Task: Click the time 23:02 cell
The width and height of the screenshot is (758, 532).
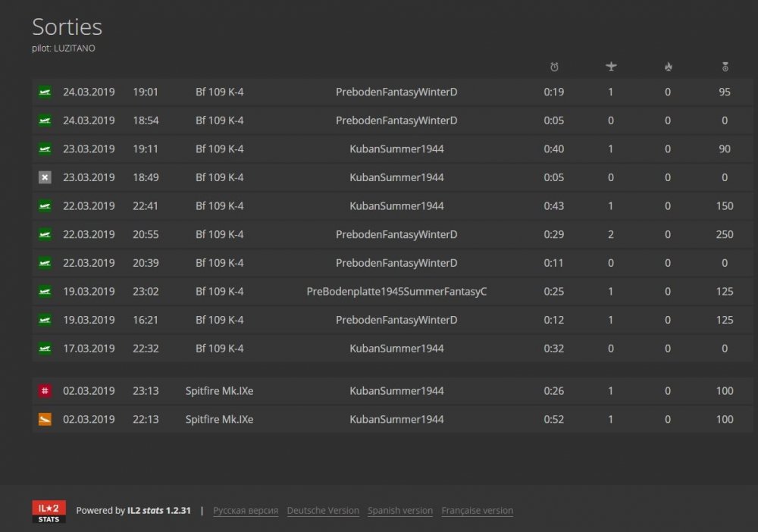Action: point(146,291)
